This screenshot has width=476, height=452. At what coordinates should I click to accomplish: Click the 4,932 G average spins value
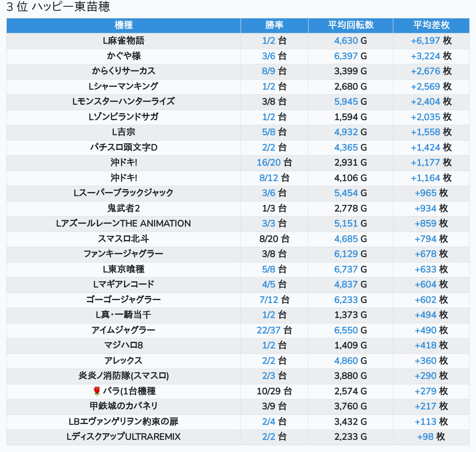click(351, 132)
